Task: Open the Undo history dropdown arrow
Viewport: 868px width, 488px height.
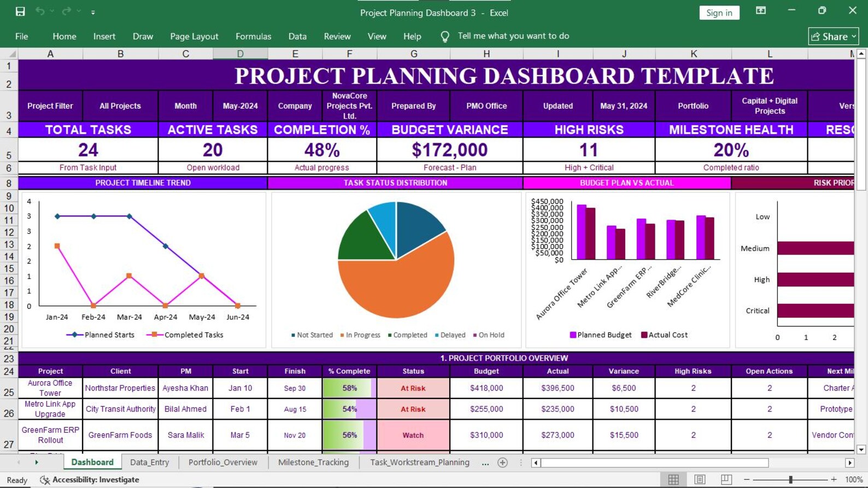Action: click(x=52, y=11)
